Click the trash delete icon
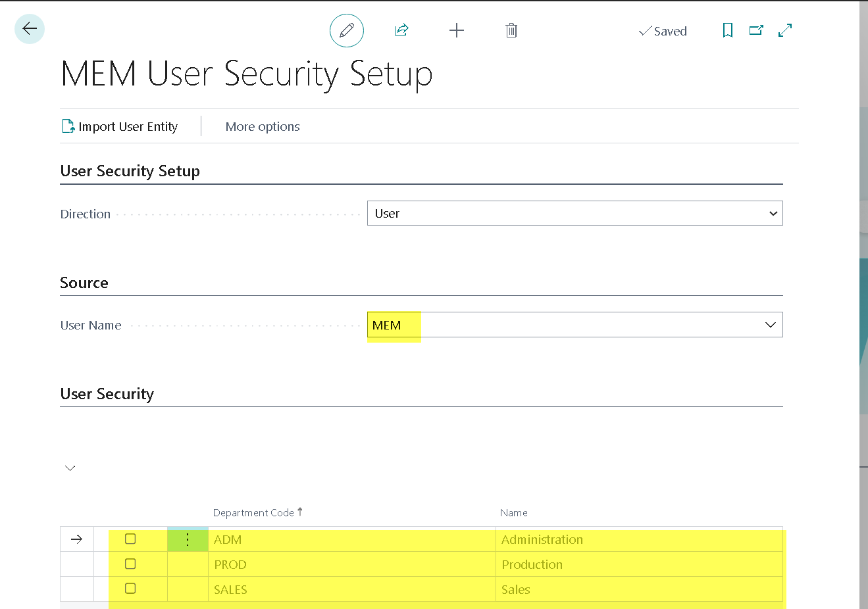The width and height of the screenshot is (868, 609). 511,30
